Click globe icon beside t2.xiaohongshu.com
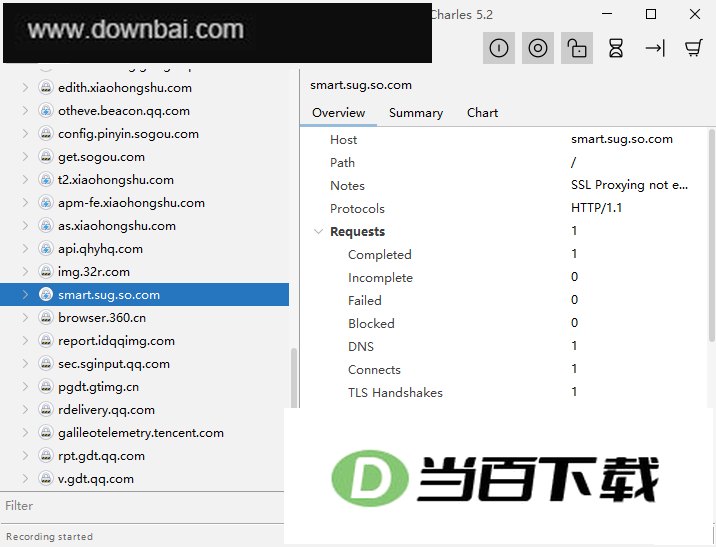Viewport: 716px width, 547px height. click(46, 179)
